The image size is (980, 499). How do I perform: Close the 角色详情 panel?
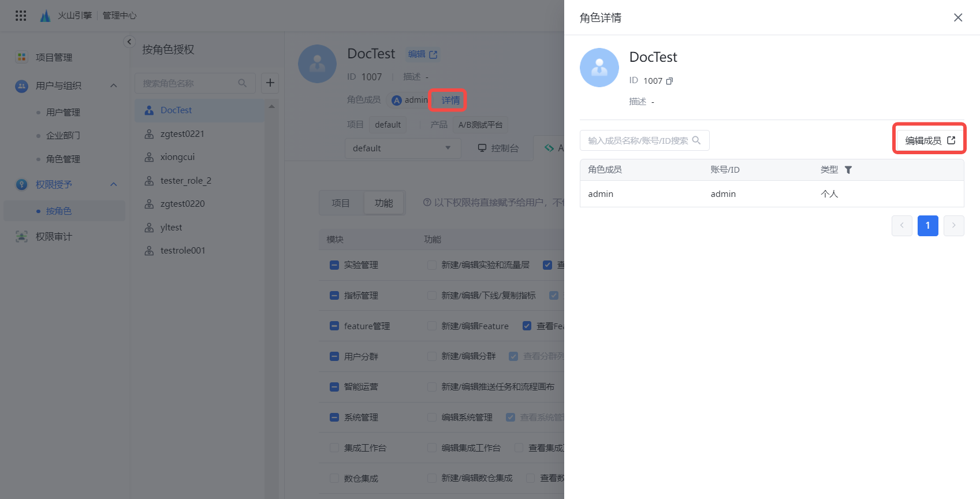coord(958,18)
